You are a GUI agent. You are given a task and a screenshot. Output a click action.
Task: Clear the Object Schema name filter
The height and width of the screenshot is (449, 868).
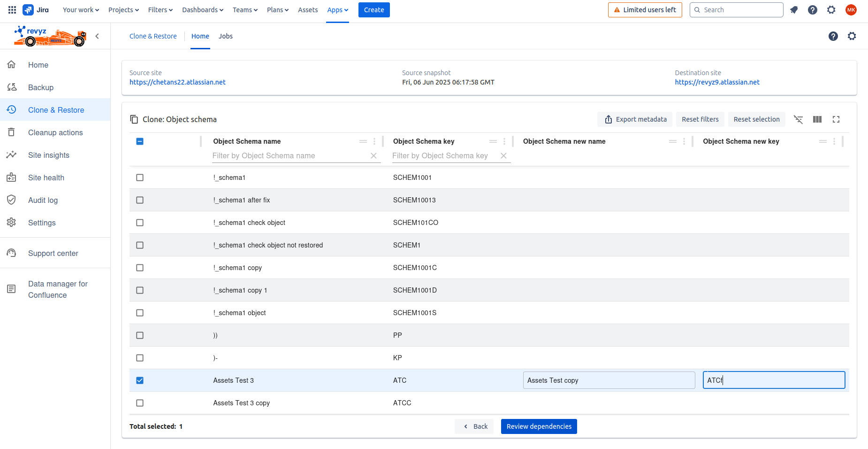373,156
